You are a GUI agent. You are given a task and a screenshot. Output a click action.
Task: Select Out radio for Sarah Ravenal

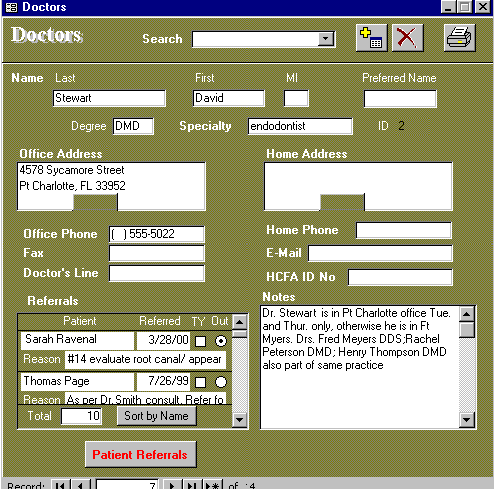(x=221, y=341)
